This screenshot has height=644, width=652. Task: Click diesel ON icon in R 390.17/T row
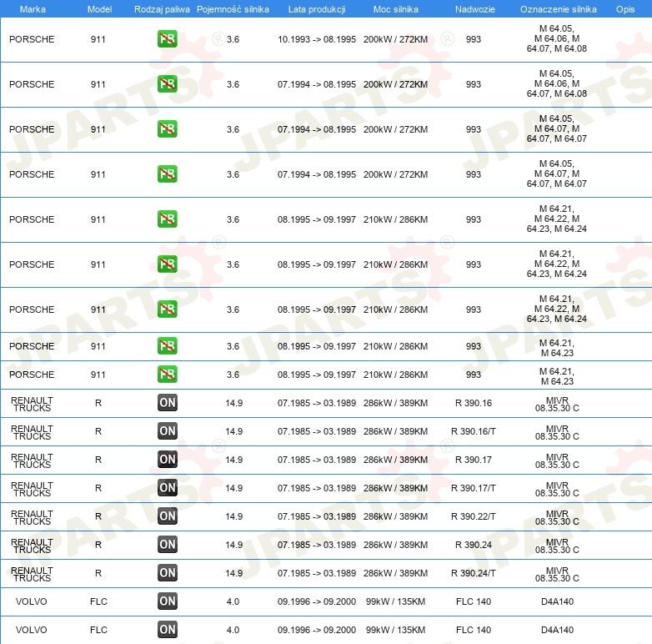coord(167,487)
